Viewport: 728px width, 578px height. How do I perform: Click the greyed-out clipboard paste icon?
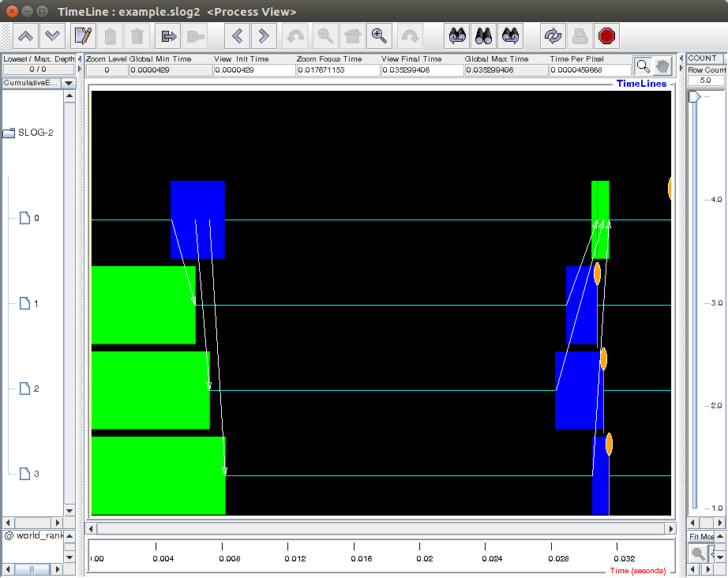111,36
